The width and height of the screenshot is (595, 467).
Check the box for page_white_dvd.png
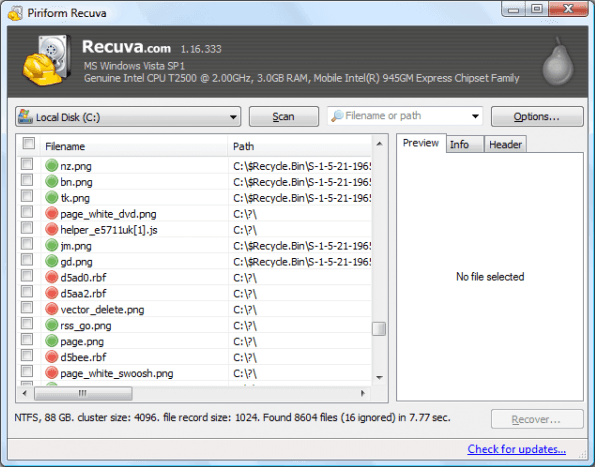pyautogui.click(x=27, y=212)
